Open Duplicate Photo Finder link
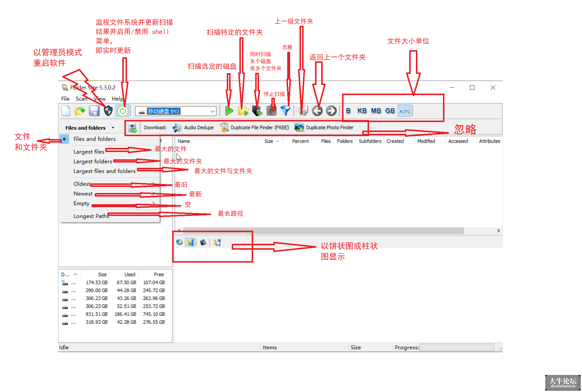The image size is (582, 392). (324, 127)
